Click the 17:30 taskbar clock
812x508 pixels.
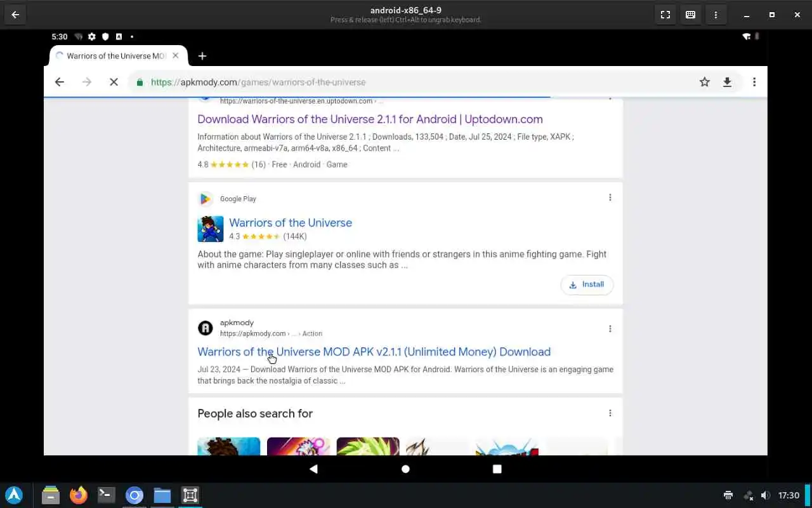tap(789, 495)
